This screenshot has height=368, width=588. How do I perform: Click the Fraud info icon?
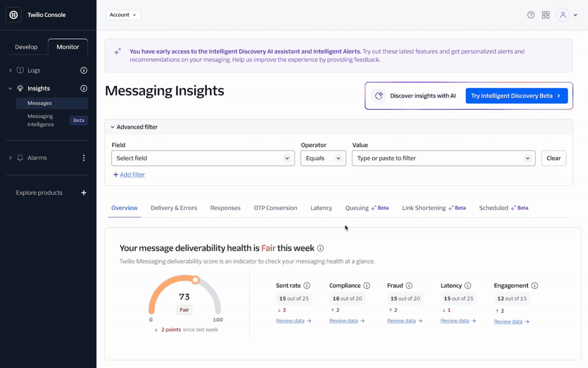[x=409, y=286]
